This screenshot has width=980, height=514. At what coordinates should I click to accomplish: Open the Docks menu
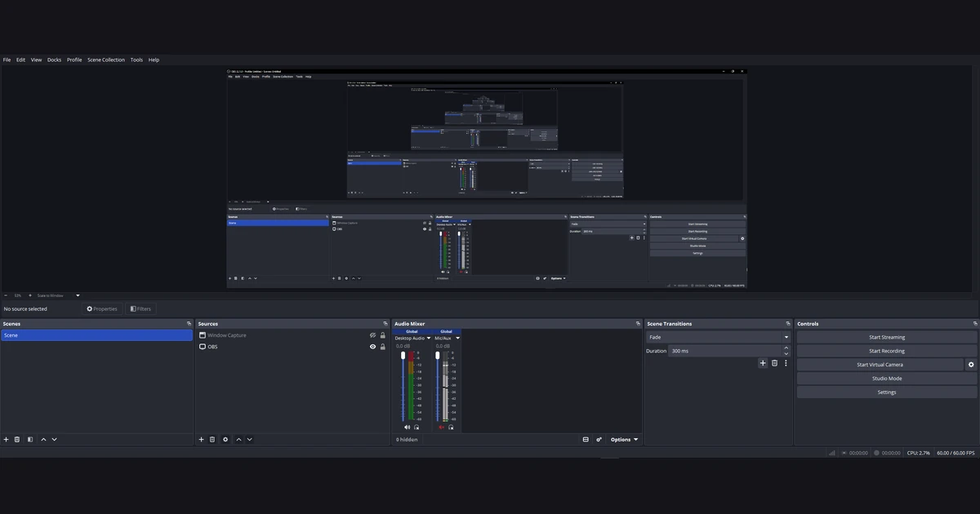tap(54, 60)
